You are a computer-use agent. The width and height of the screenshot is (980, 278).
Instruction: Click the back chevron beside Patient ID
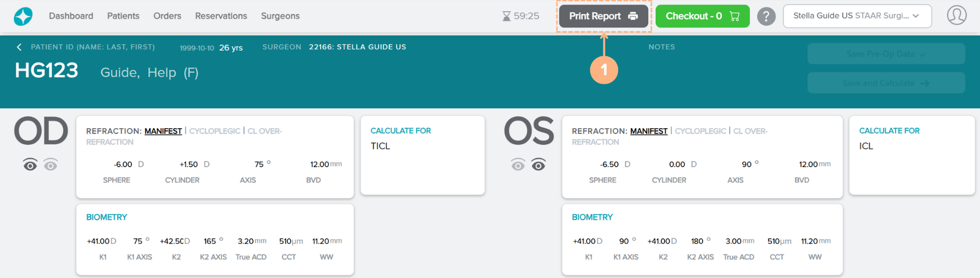pyautogui.click(x=19, y=47)
